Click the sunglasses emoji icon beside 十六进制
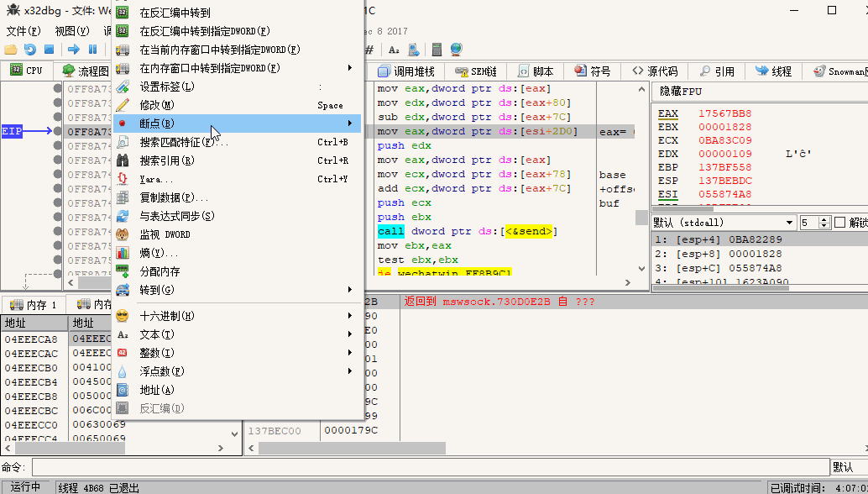The height and width of the screenshot is (494, 868). 123,316
